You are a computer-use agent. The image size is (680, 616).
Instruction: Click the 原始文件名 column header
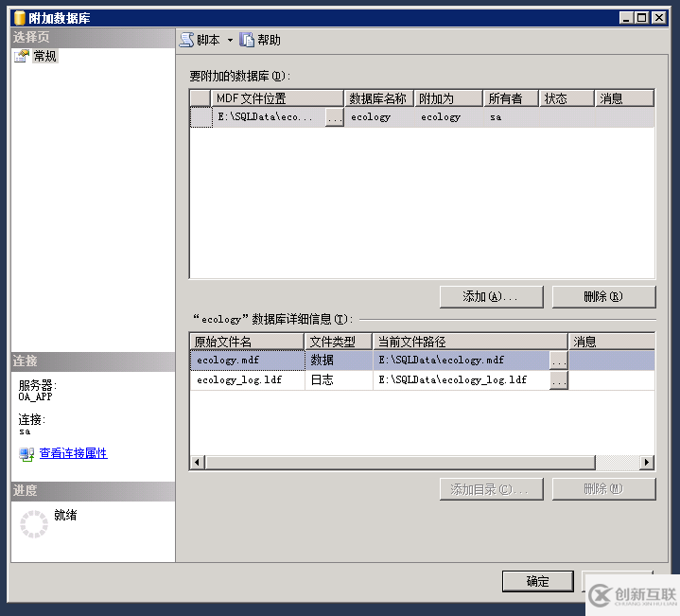(x=247, y=342)
